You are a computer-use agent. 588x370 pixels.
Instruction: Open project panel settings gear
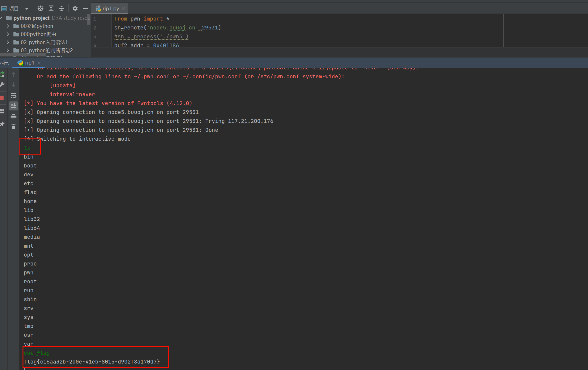pyautogui.click(x=75, y=8)
